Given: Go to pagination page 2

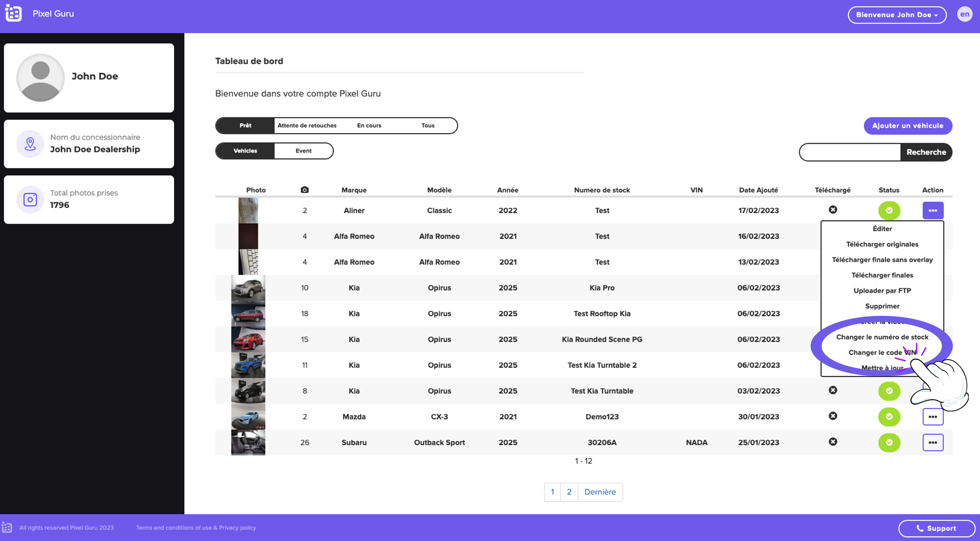Looking at the screenshot, I should pos(569,492).
